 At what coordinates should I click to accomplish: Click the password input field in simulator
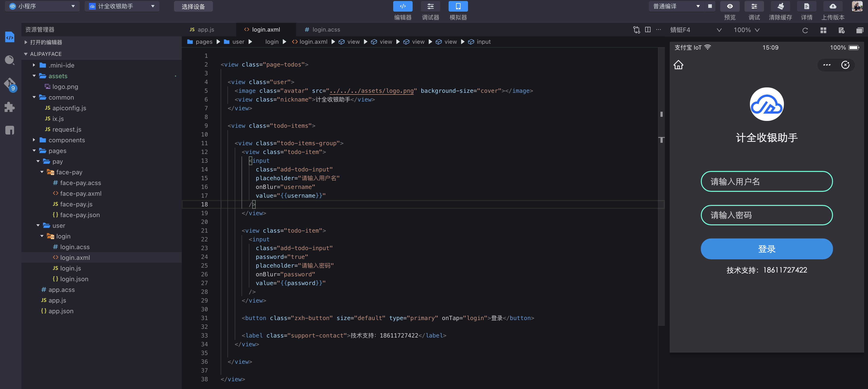767,215
